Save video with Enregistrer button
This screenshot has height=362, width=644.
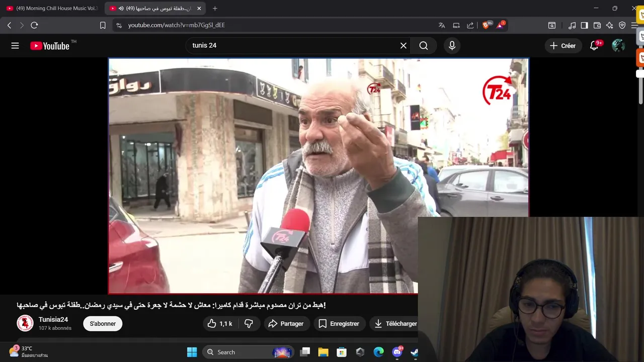(x=339, y=324)
